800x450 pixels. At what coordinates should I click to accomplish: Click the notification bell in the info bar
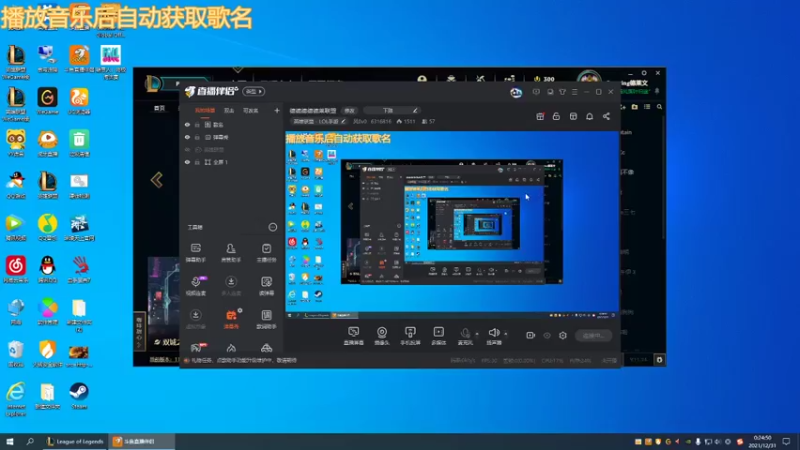[589, 116]
